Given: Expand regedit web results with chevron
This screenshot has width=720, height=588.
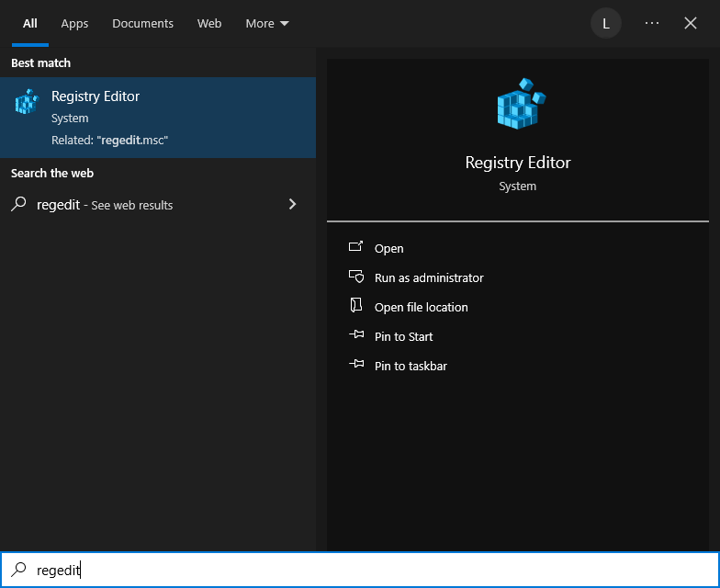Looking at the screenshot, I should coord(292,204).
